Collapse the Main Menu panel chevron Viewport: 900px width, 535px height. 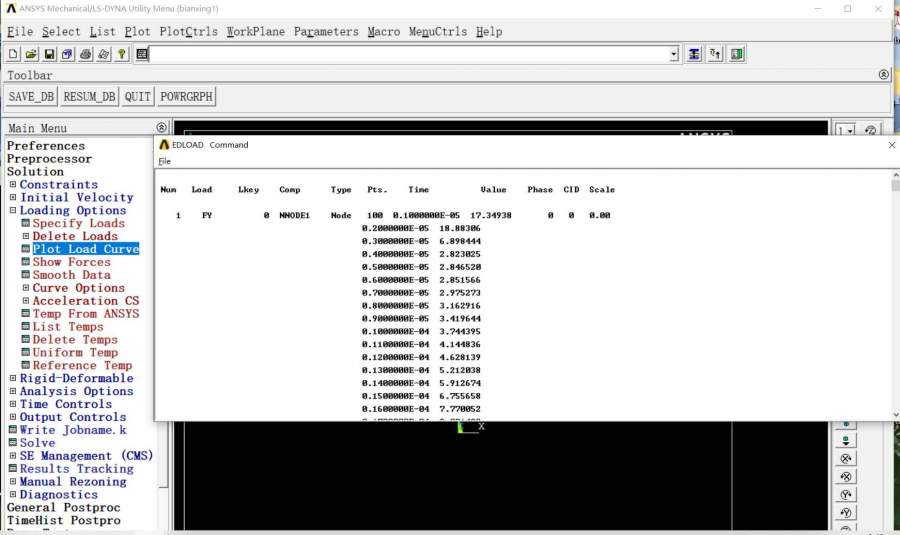(x=162, y=128)
